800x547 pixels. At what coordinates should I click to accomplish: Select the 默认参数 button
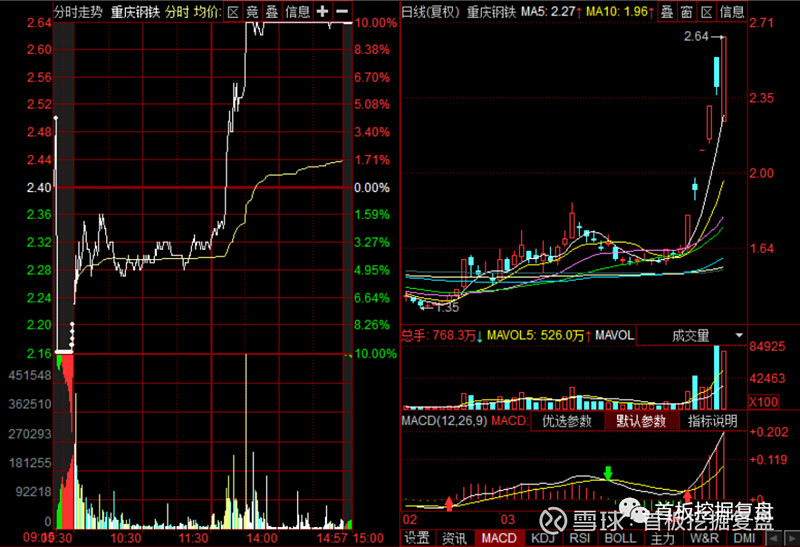pos(641,421)
